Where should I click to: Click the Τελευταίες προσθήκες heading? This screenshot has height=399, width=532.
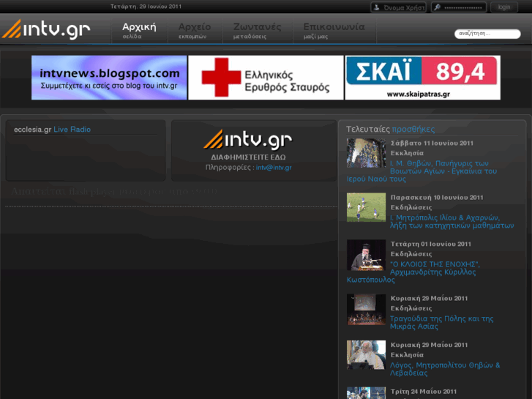pyautogui.click(x=390, y=129)
